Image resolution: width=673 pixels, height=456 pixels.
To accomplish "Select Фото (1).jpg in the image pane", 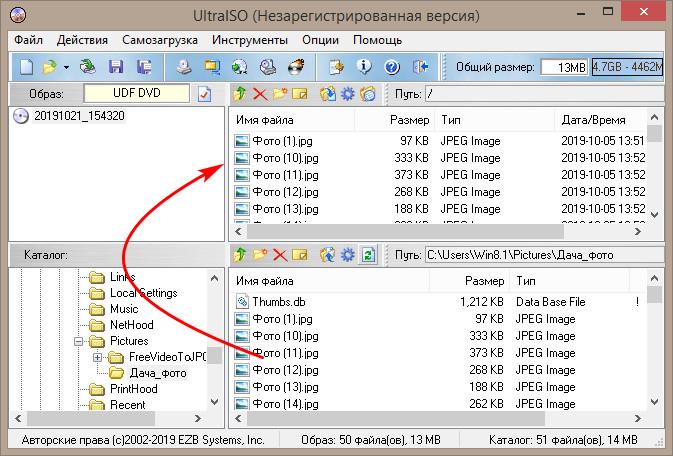I will pyautogui.click(x=282, y=141).
